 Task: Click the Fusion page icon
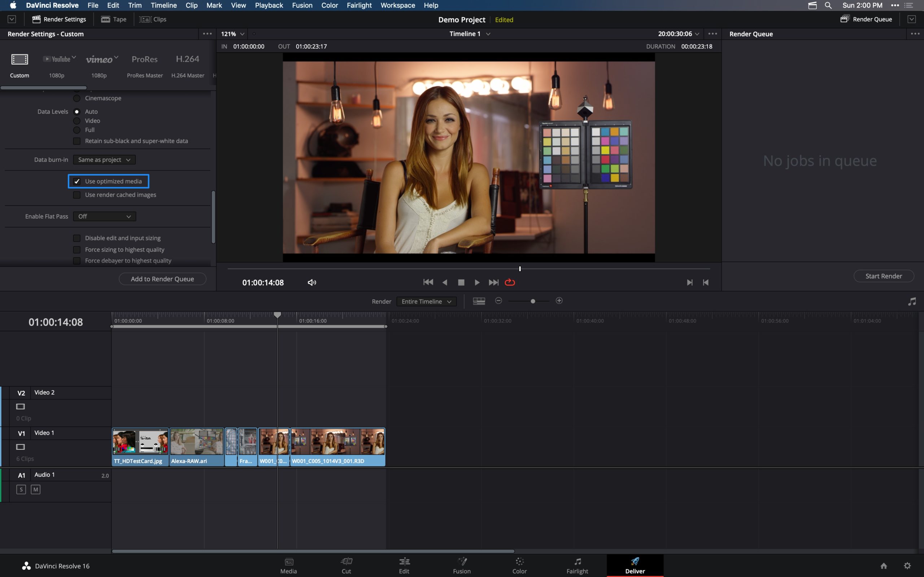pyautogui.click(x=462, y=562)
